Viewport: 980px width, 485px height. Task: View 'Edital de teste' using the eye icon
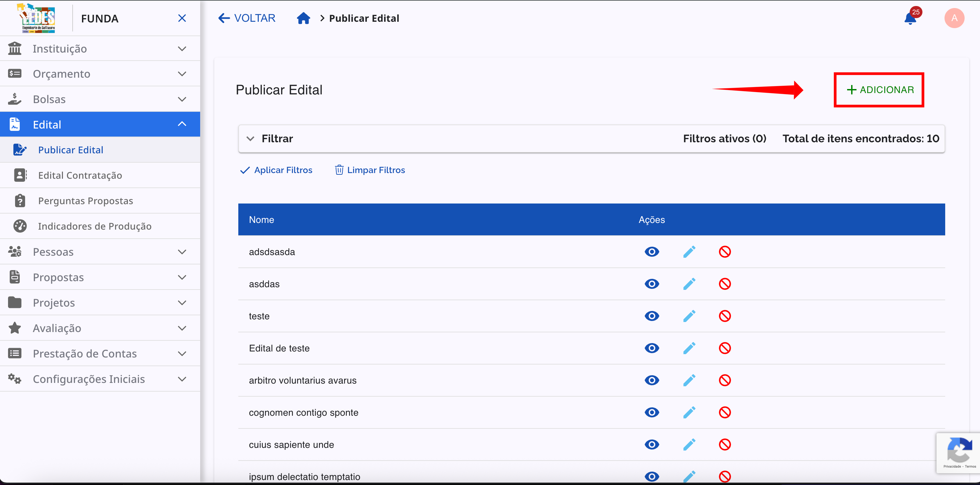pyautogui.click(x=652, y=348)
